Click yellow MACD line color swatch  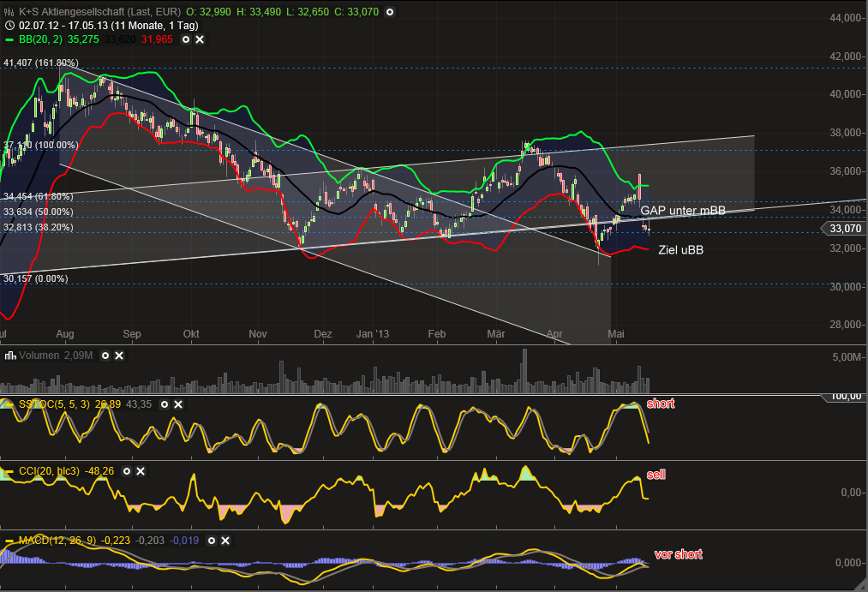9,541
